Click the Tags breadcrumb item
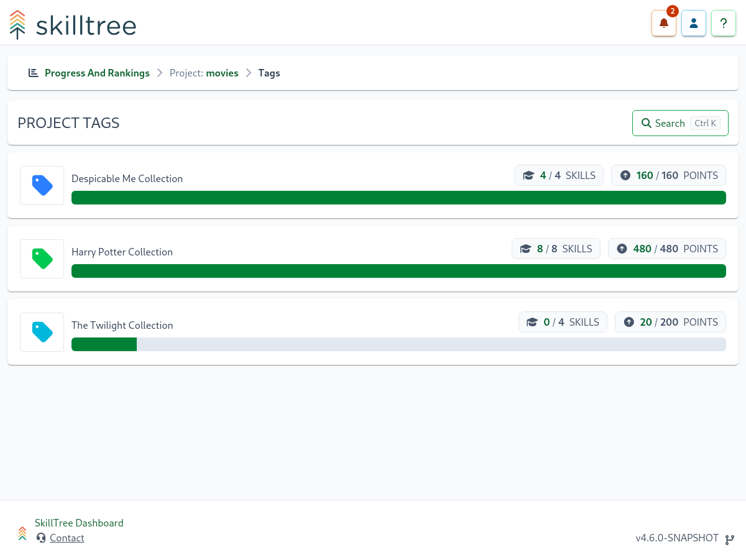 tap(269, 73)
